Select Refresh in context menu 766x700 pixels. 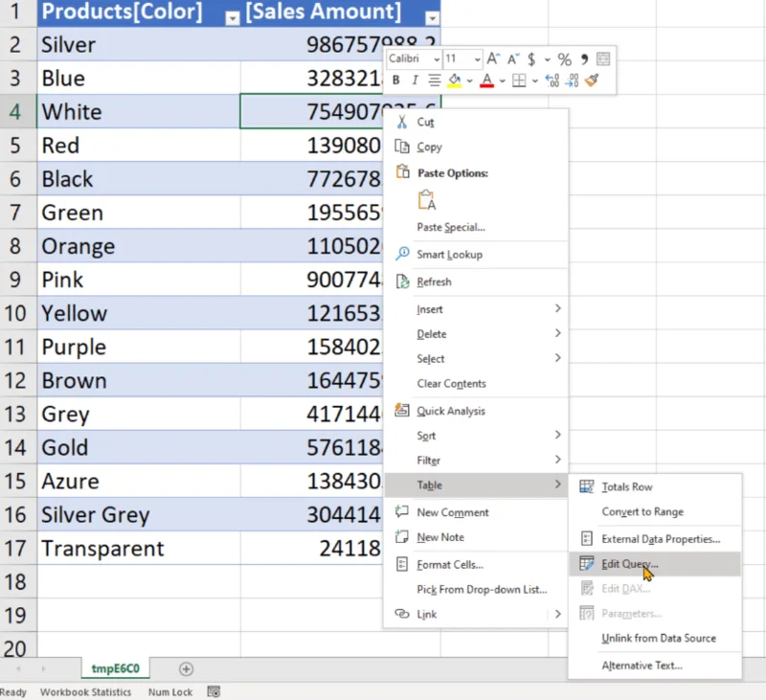point(476,282)
